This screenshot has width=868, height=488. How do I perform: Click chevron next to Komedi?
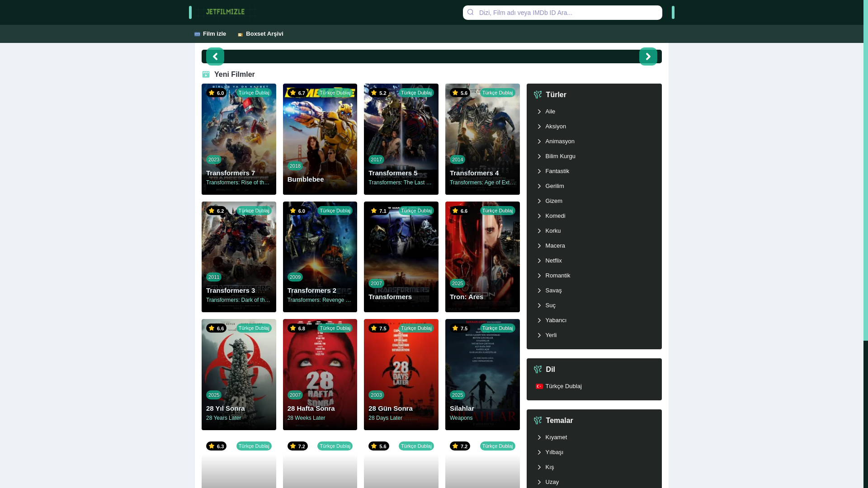click(x=539, y=216)
